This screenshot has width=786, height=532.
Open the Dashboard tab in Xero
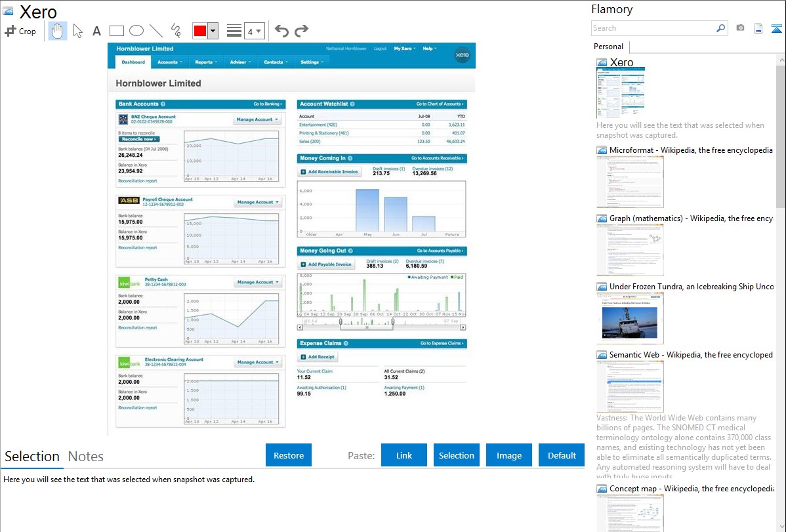pyautogui.click(x=133, y=62)
